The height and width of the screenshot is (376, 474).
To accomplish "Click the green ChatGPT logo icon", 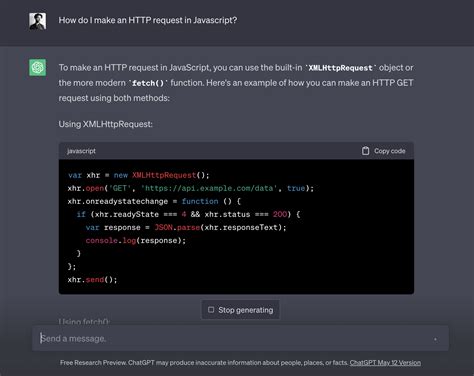I will pos(37,68).
